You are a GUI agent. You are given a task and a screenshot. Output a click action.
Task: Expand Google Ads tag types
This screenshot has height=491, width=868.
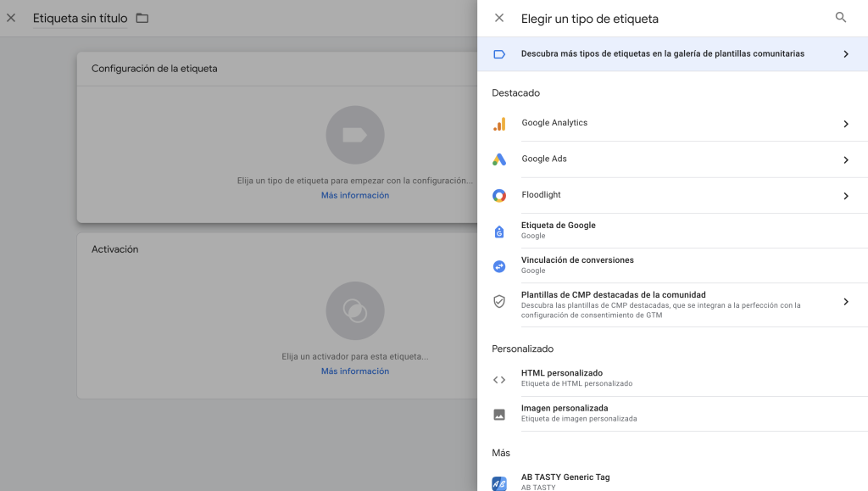(845, 160)
